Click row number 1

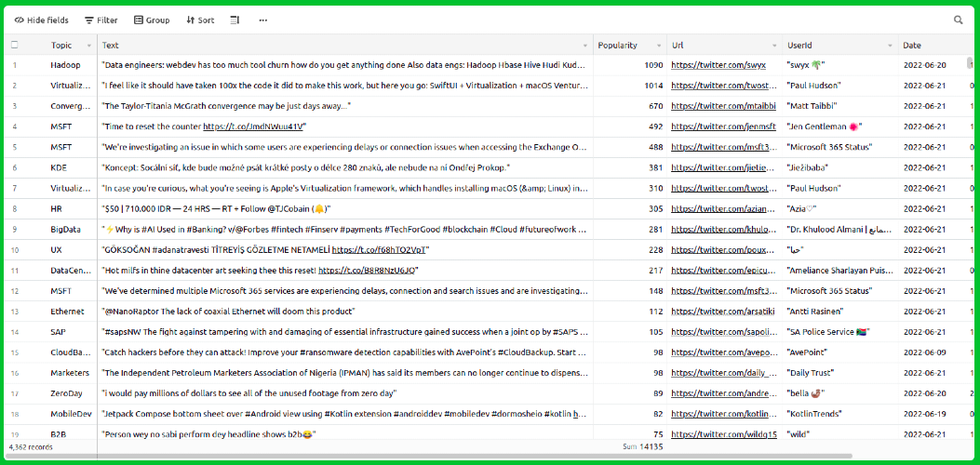pyautogui.click(x=14, y=65)
